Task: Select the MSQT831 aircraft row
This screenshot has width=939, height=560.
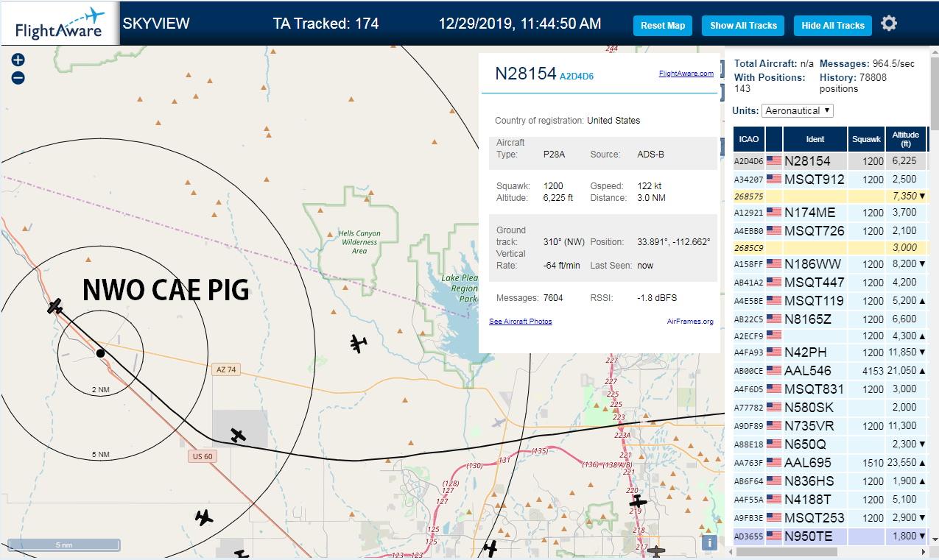Action: pos(830,389)
